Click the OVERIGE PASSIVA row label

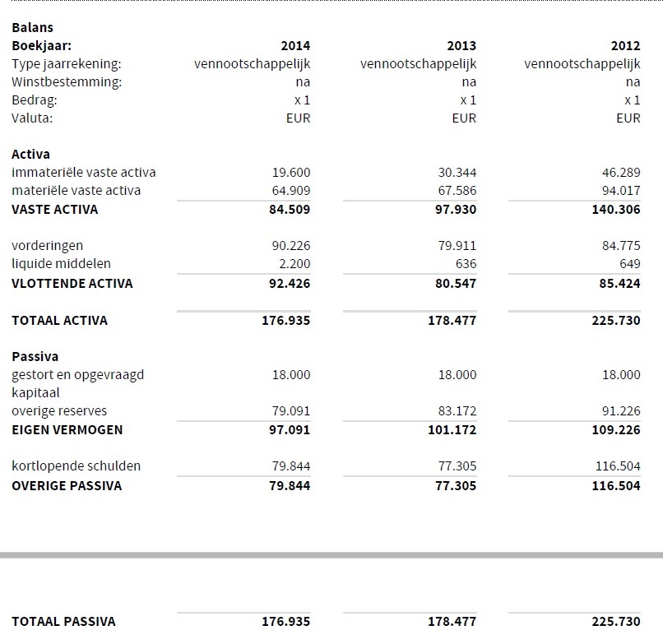click(67, 486)
